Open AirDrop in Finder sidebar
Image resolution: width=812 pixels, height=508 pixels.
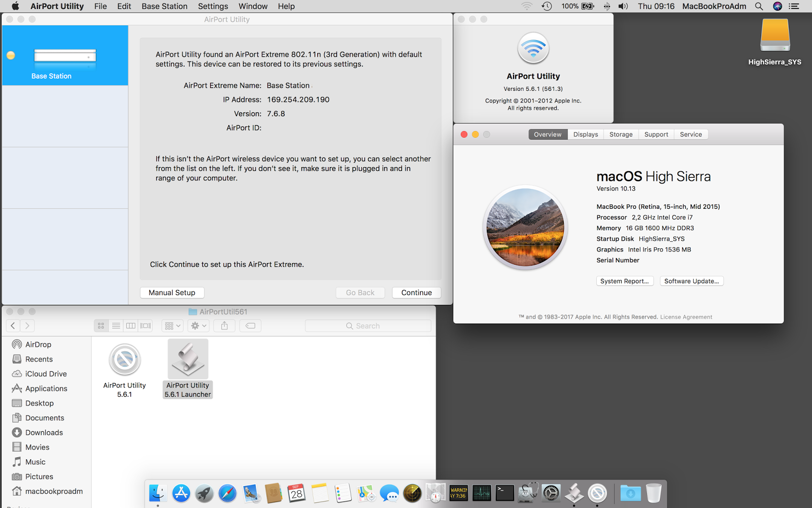pos(38,344)
